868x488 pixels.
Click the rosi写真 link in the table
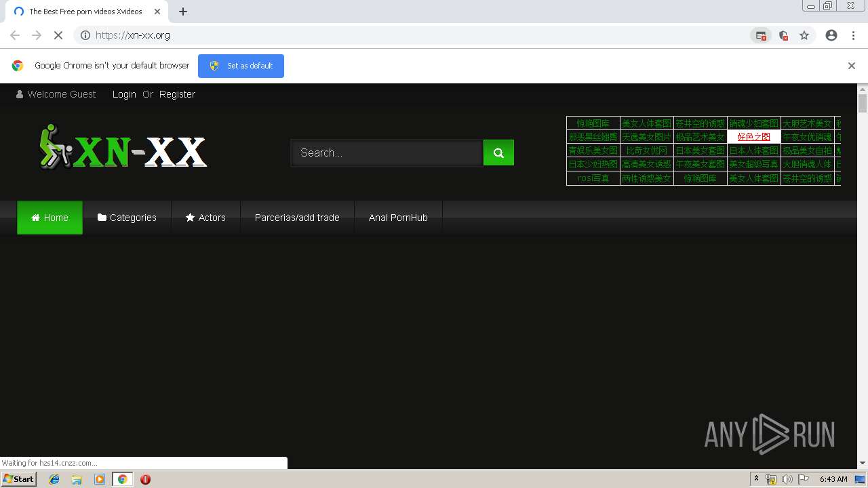(x=593, y=178)
